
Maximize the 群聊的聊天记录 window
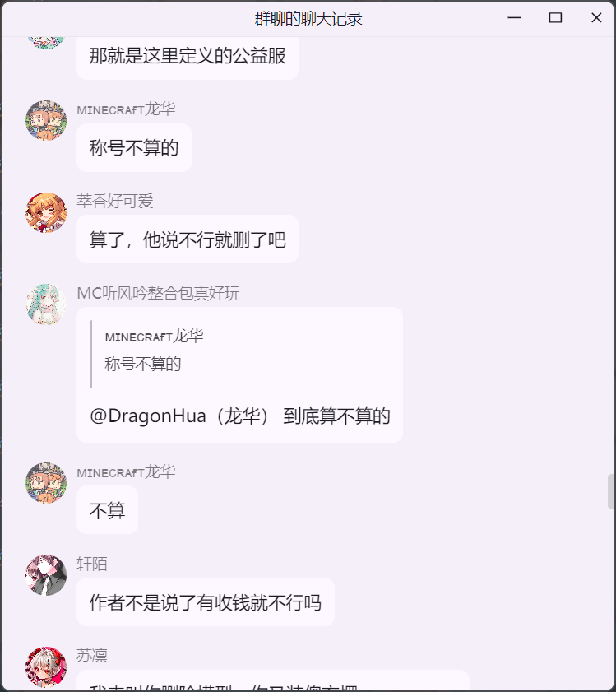(x=555, y=17)
